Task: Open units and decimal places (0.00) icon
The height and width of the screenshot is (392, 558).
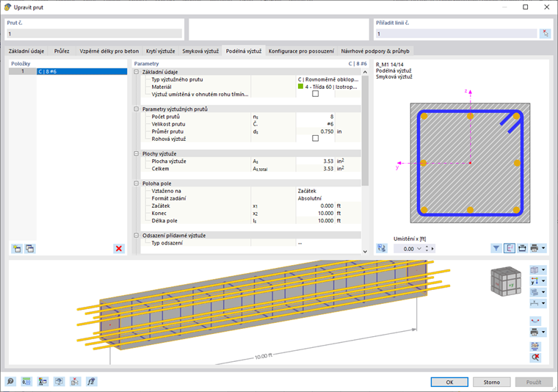Action: (26, 382)
